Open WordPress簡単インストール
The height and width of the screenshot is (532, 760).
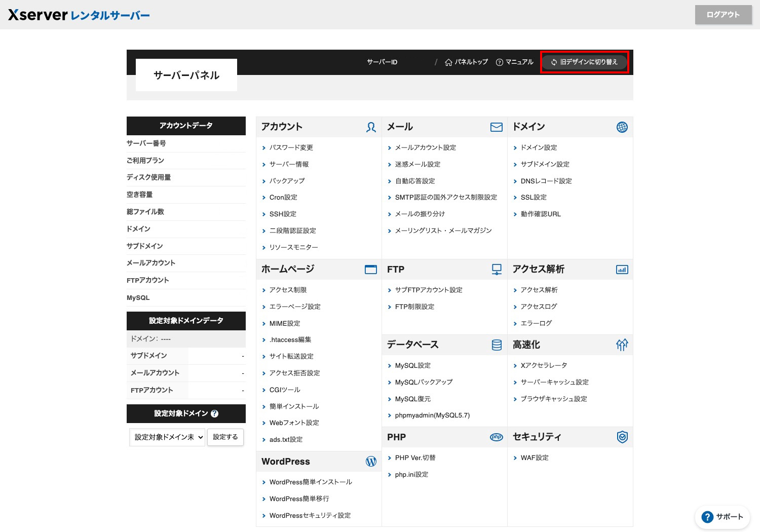[x=311, y=482]
